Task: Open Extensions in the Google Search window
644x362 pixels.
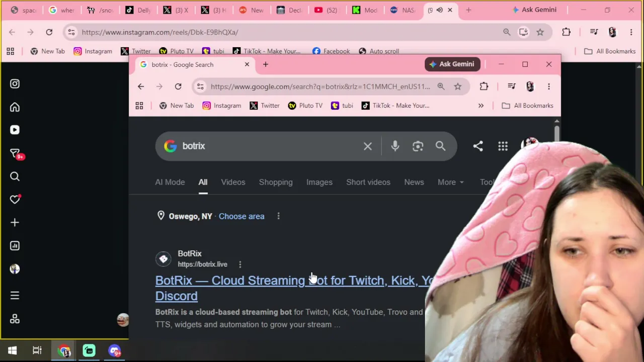Action: (484, 86)
